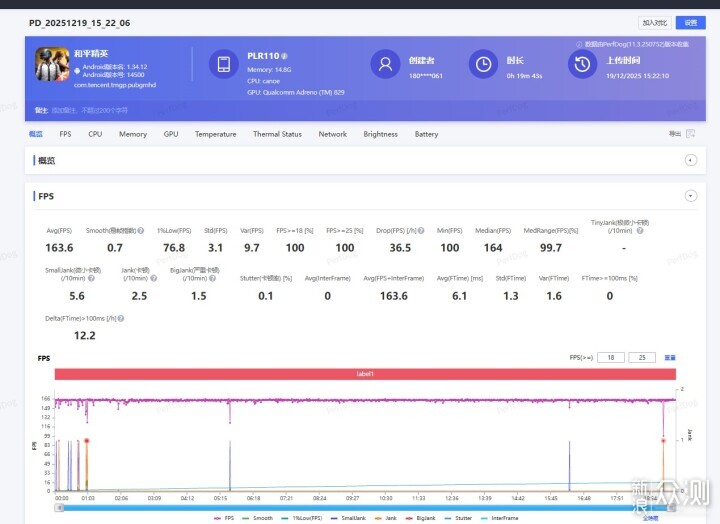The height and width of the screenshot is (524, 720).
Task: Open the Thermal Status tab
Action: point(277,134)
